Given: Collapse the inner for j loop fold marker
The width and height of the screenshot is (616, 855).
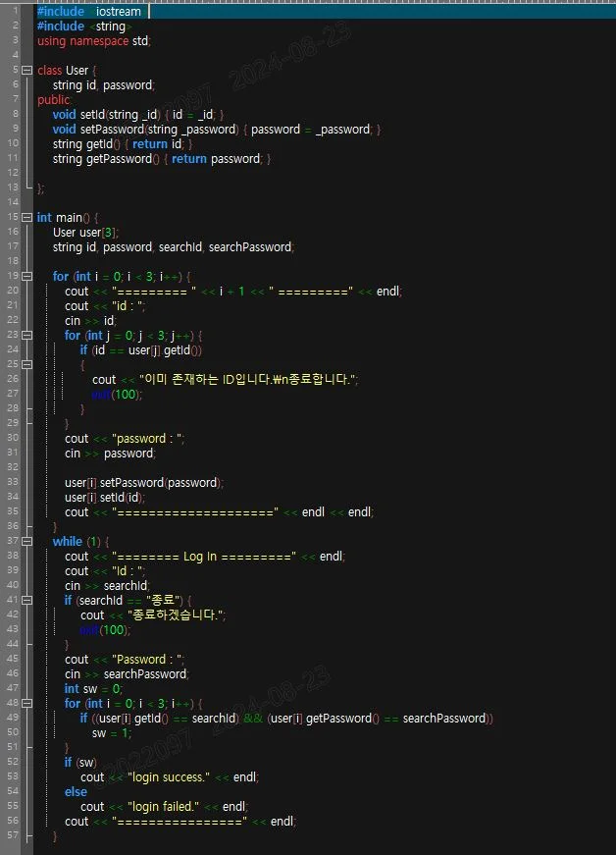Looking at the screenshot, I should click(26, 335).
